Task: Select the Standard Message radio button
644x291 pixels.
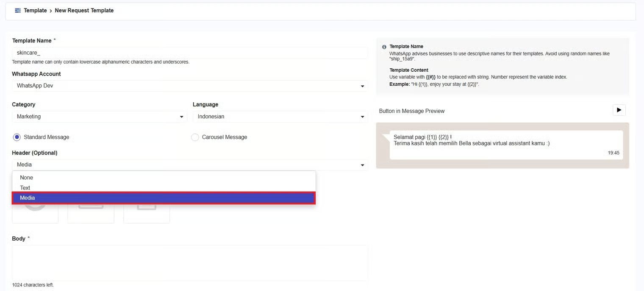Action: (17, 137)
